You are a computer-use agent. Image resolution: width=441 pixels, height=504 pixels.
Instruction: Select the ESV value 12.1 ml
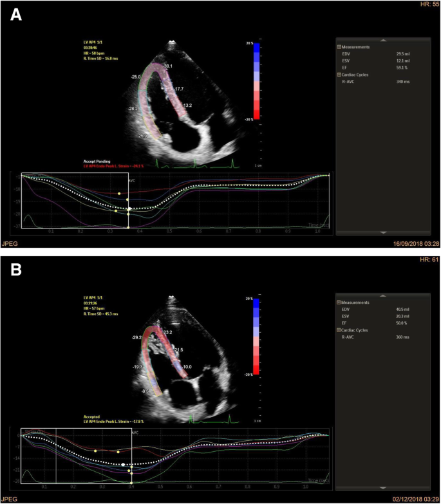(x=403, y=61)
